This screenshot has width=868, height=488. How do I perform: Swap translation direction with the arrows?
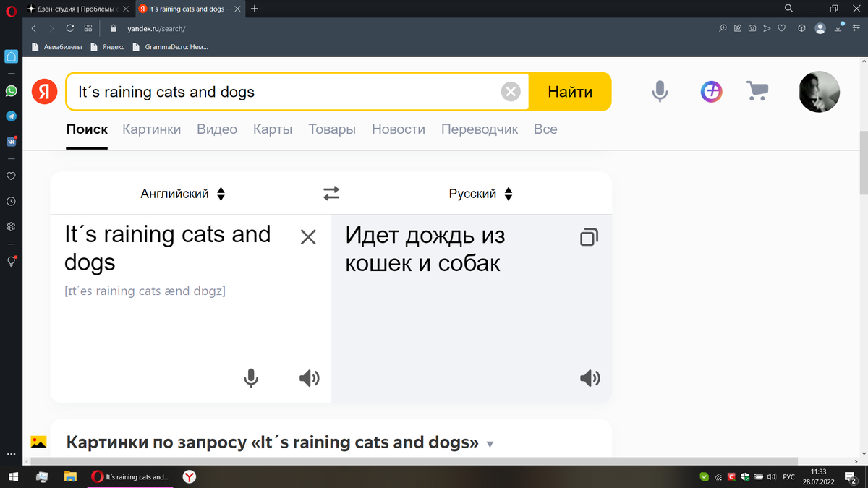[331, 193]
